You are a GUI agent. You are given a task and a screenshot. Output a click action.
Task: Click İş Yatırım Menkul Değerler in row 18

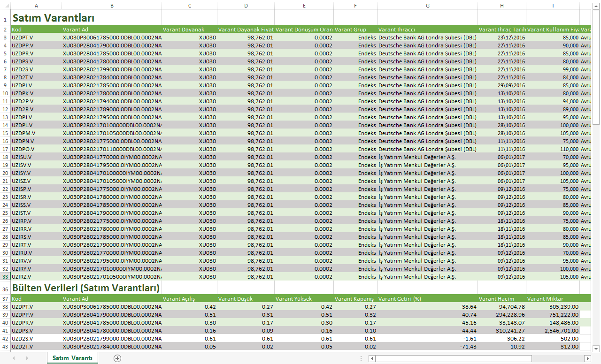(428, 157)
